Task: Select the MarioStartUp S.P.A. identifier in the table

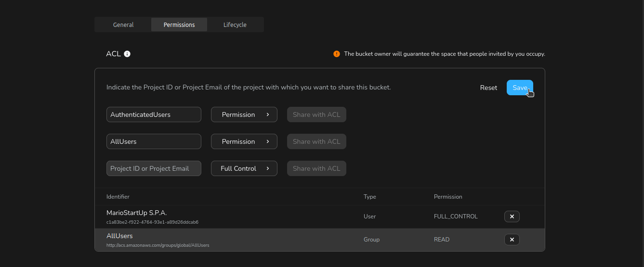Action: [x=137, y=213]
